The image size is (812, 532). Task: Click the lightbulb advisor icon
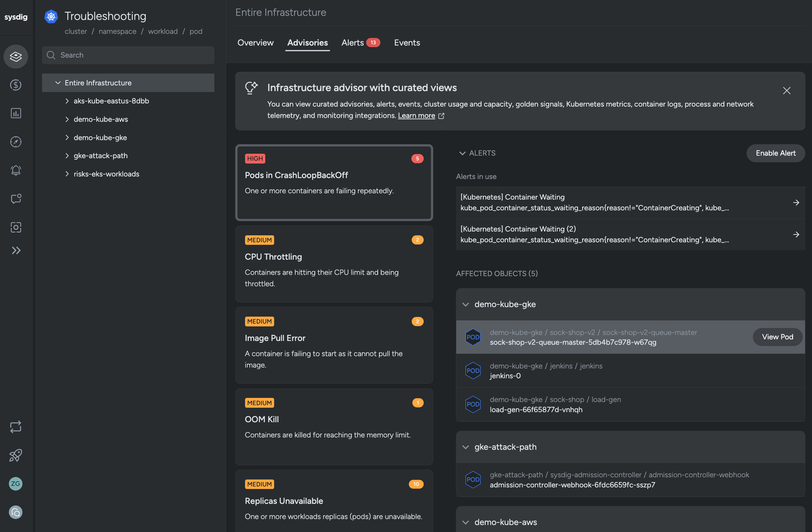pyautogui.click(x=251, y=88)
